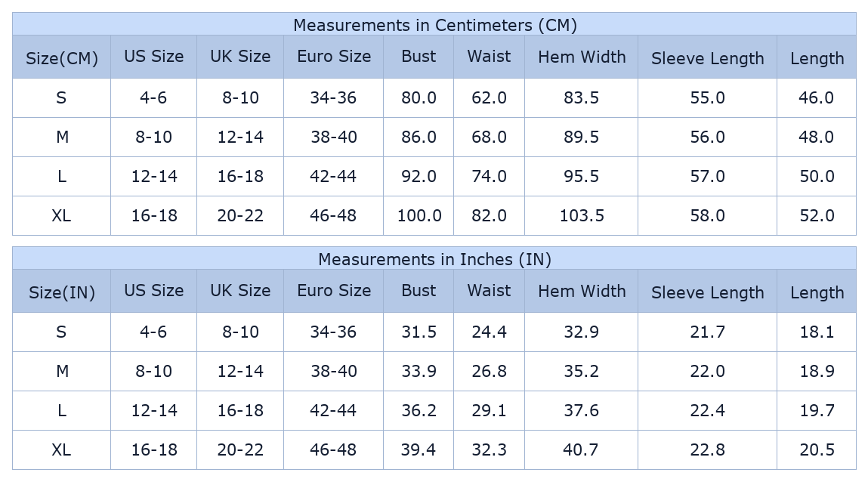Screen dimensions: 868x485
Task: Click the "Measurements in Inches (IN)" title
Action: coord(434,259)
